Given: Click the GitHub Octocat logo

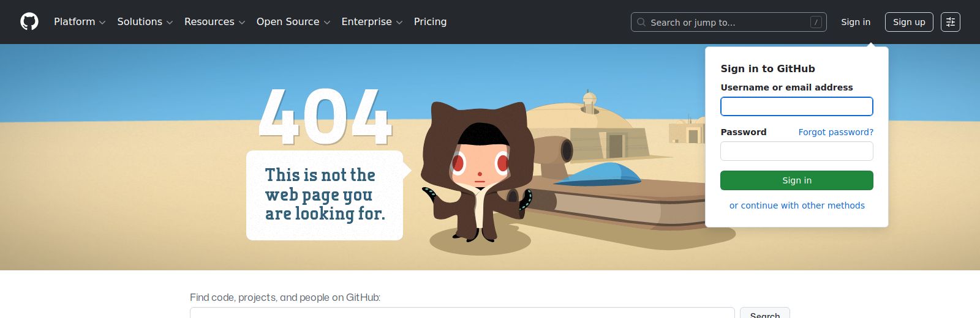Looking at the screenshot, I should (x=29, y=22).
